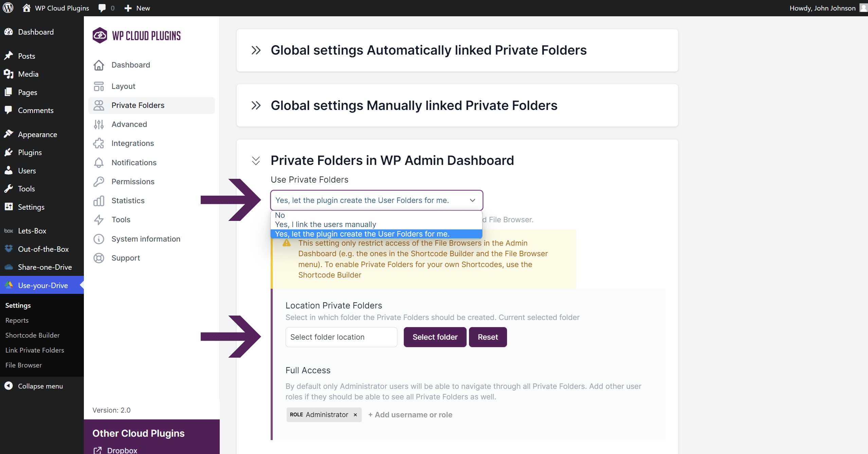This screenshot has width=868, height=454.
Task: Open Shortcode Builder submenu item
Action: point(32,335)
